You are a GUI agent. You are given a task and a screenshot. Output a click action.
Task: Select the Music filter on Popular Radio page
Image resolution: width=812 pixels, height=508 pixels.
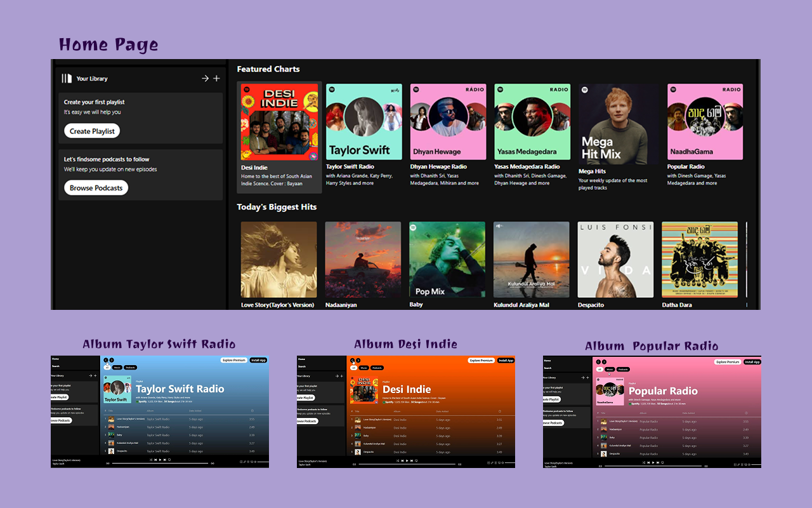(610, 369)
